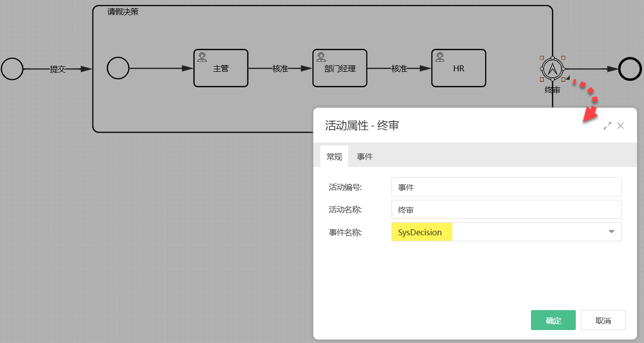Confirm changes with the 确定 button
The height and width of the screenshot is (343, 644).
click(x=553, y=320)
